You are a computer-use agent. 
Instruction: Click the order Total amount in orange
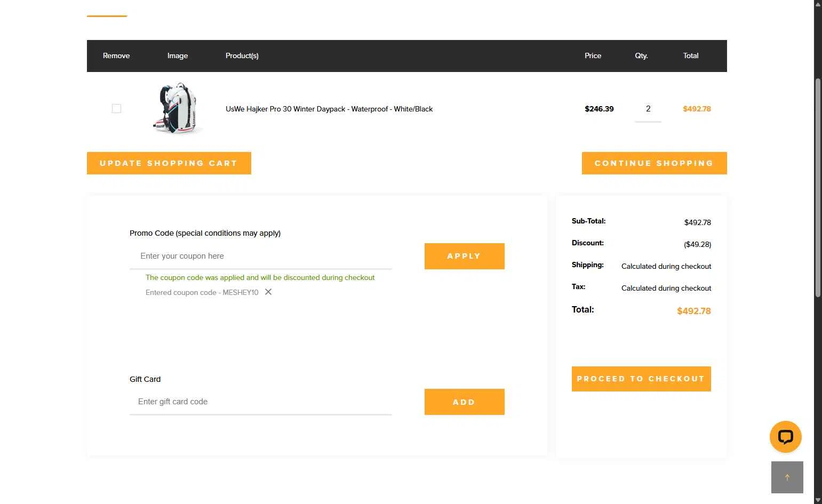pos(694,311)
